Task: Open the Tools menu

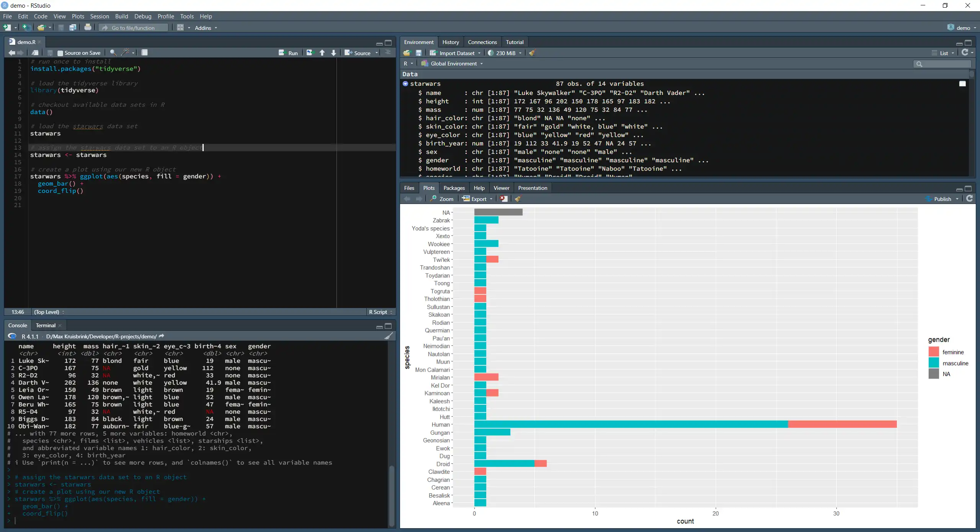Action: pyautogui.click(x=187, y=16)
